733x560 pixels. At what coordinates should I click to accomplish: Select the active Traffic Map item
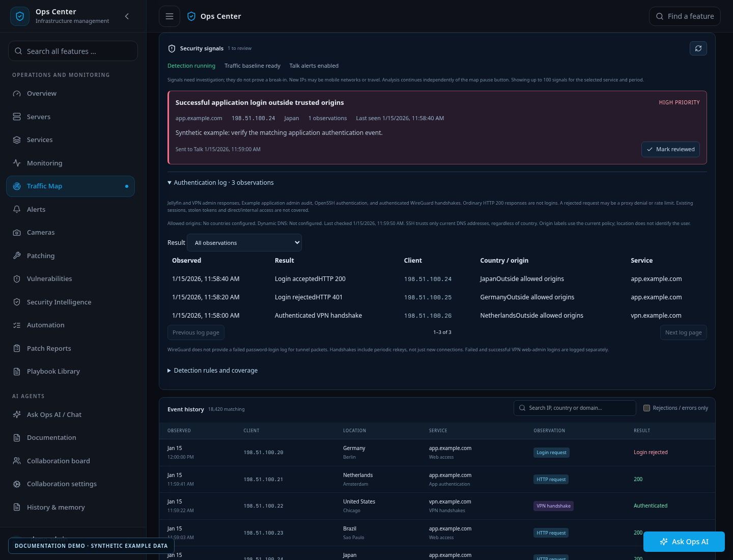(70, 186)
